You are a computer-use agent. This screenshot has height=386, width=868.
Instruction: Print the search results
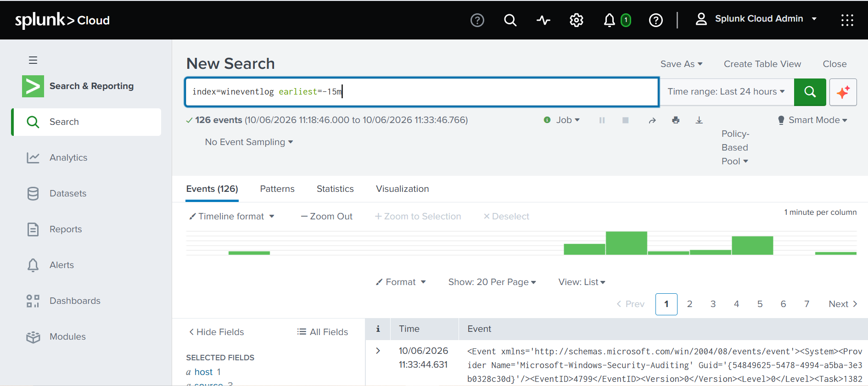click(x=676, y=120)
